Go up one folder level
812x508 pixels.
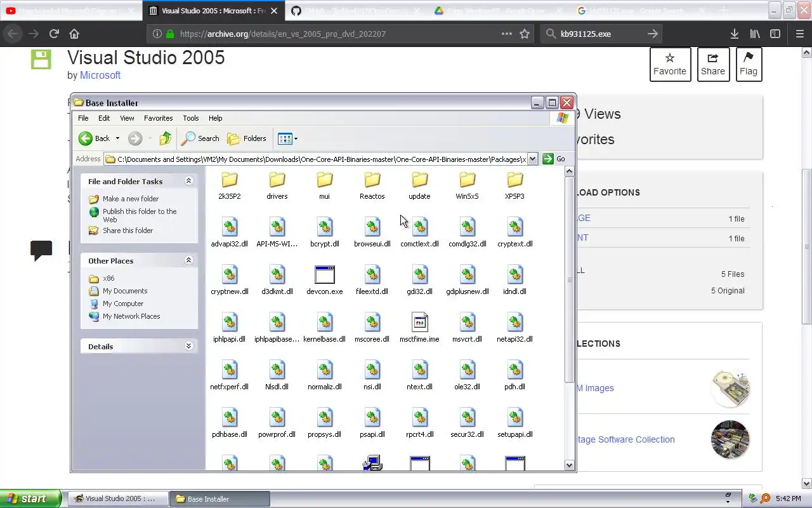coord(165,138)
